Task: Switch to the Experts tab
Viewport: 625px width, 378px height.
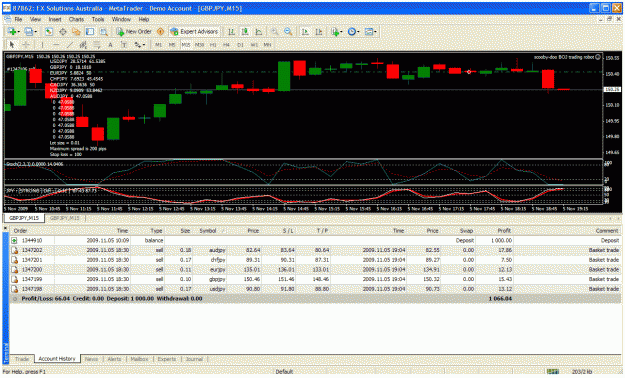Action: click(x=167, y=359)
